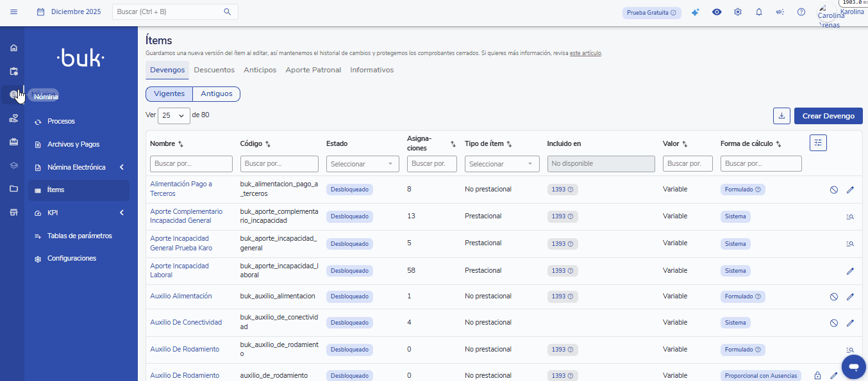Edit Alimentación Pago a Terceros with pencil
This screenshot has height=381, width=868.
850,190
